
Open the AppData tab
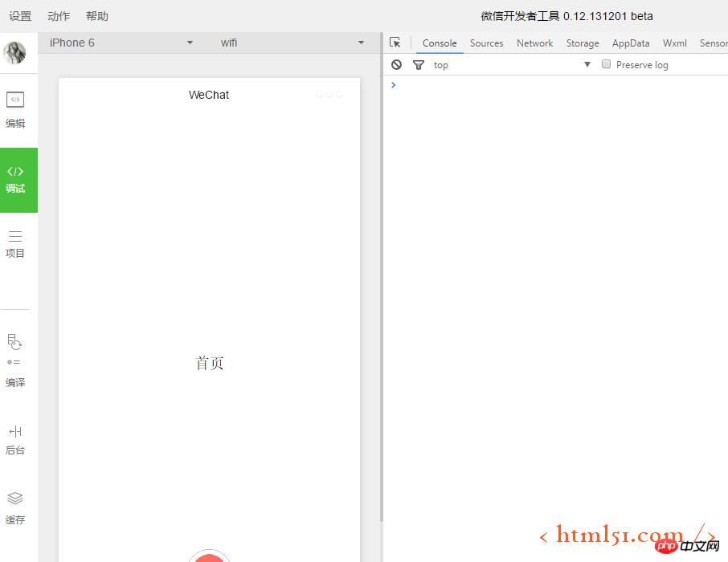pos(630,43)
